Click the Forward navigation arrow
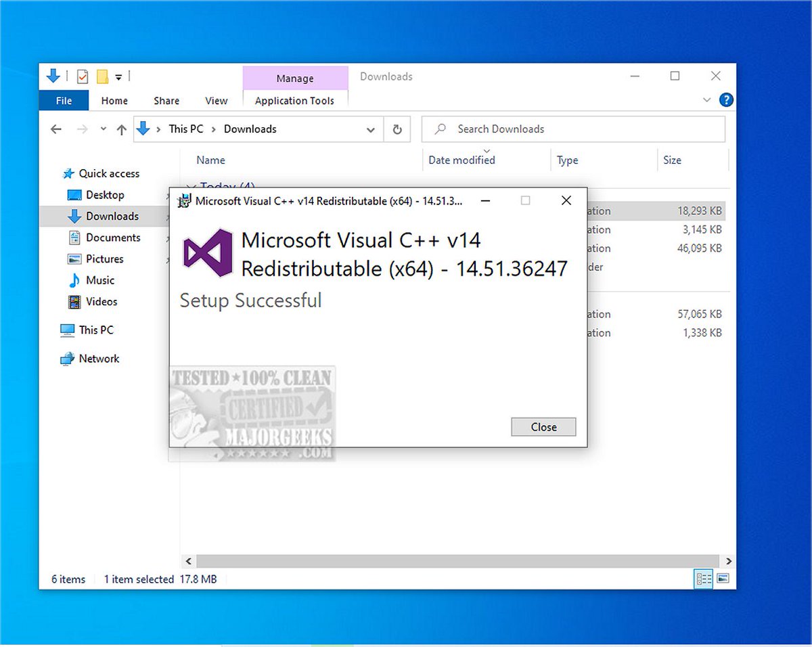This screenshot has width=812, height=647. (x=83, y=129)
